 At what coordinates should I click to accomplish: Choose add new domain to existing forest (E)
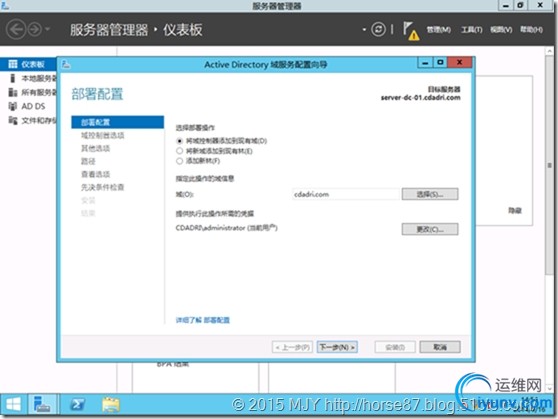pyautogui.click(x=179, y=151)
